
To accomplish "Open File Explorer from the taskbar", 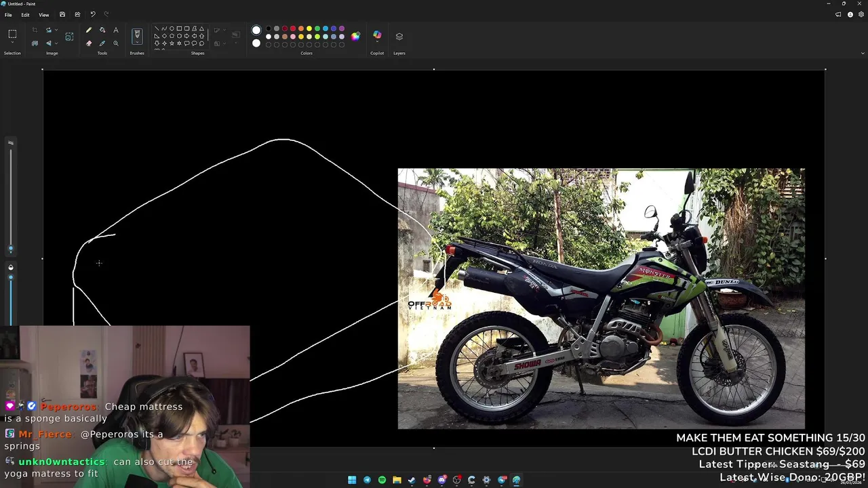I will [x=397, y=480].
